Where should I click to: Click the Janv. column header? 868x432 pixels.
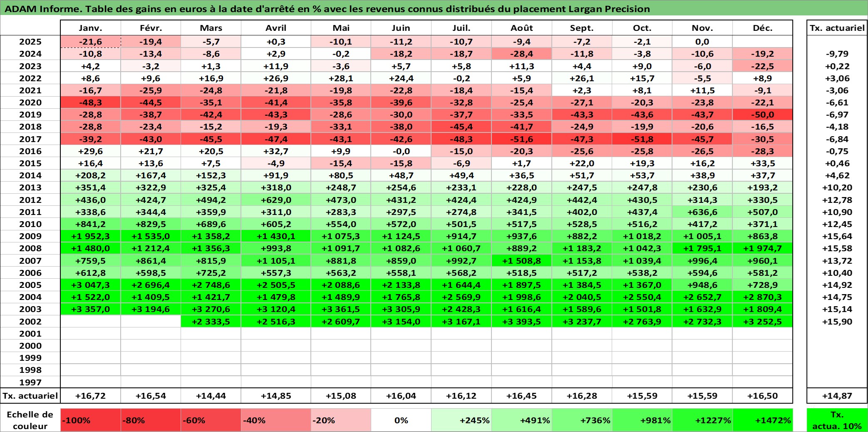click(x=90, y=28)
